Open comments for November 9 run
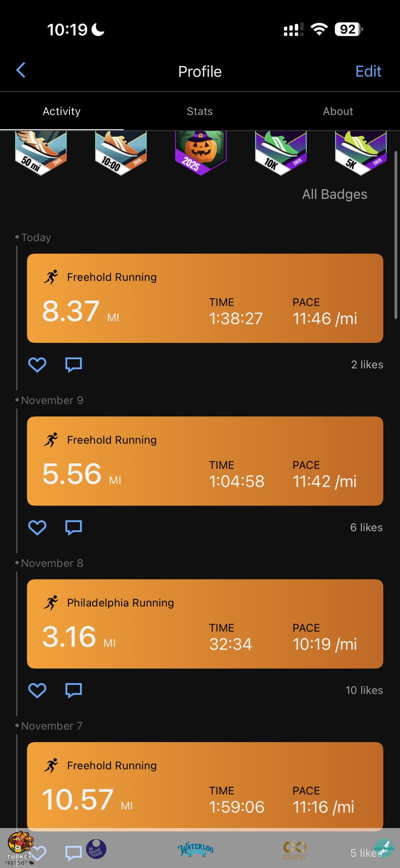The image size is (400, 868). pyautogui.click(x=74, y=528)
